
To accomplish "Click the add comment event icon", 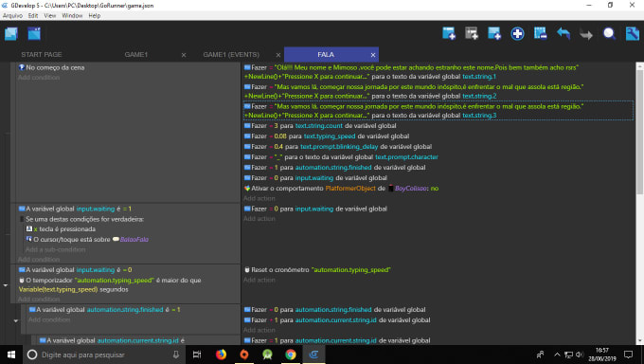I will pos(494,33).
